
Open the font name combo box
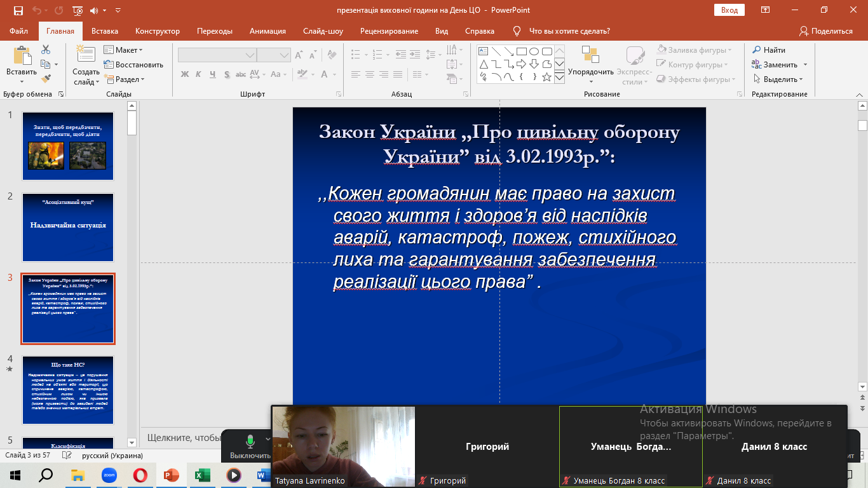pyautogui.click(x=217, y=55)
